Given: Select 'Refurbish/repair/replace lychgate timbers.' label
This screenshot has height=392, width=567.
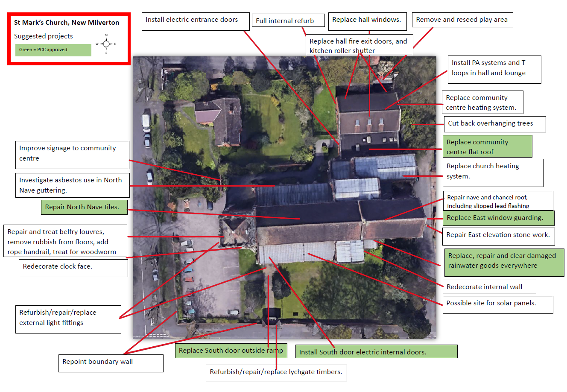Looking at the screenshot, I should point(276,372).
